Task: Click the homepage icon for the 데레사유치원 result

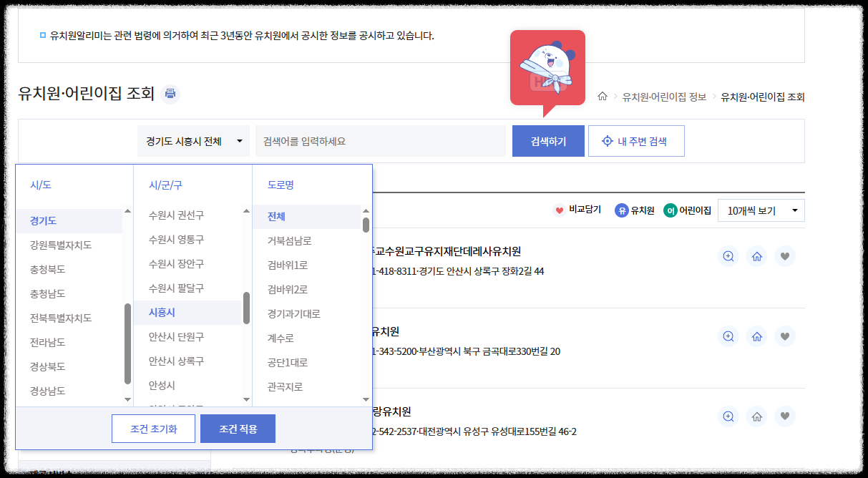Action: 756,255
